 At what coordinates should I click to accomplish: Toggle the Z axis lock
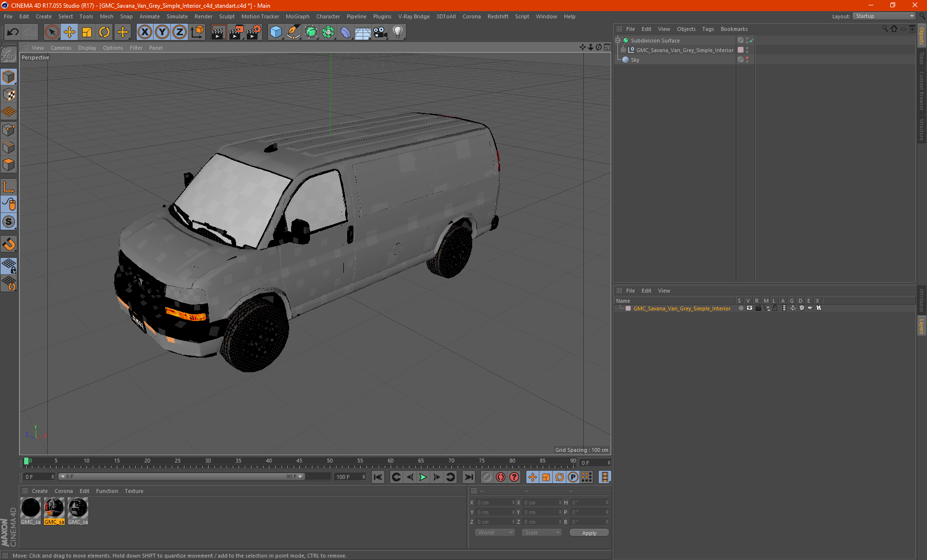click(180, 32)
